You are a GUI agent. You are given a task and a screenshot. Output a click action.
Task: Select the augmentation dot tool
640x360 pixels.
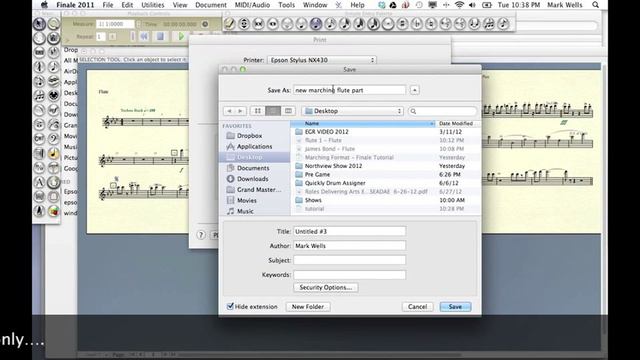(x=388, y=24)
